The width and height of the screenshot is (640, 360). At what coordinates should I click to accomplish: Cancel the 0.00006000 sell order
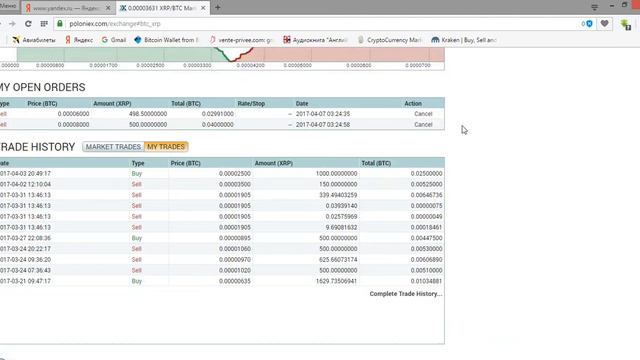click(x=423, y=114)
